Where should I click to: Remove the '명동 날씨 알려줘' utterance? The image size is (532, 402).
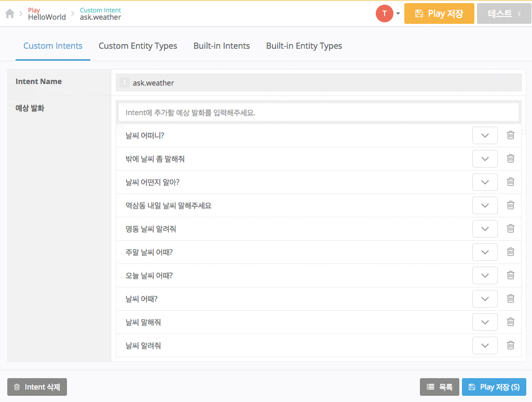[510, 229]
